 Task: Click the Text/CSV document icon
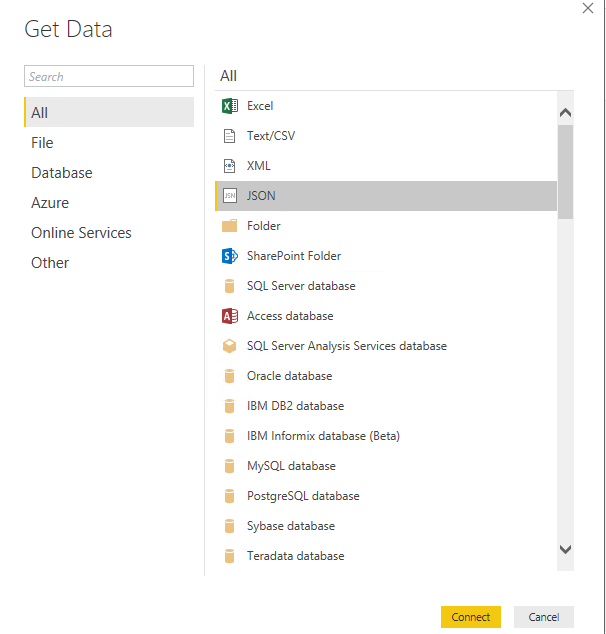point(229,136)
